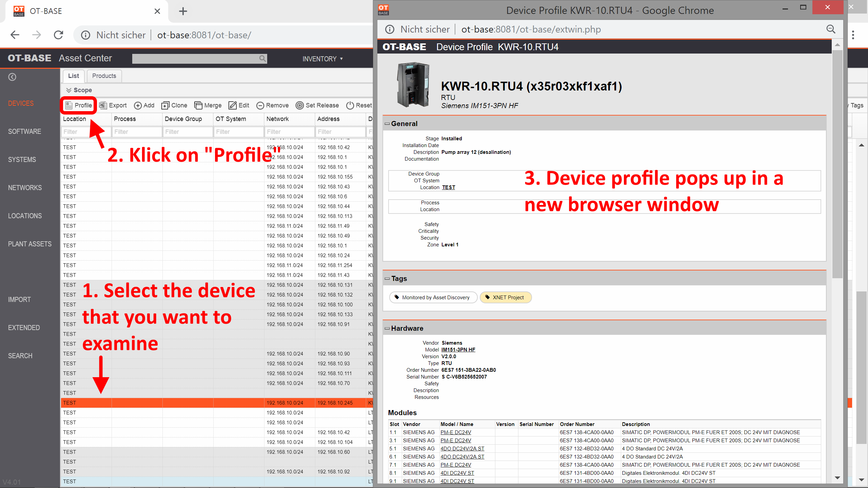Click Set Release toolbar button
The width and height of the screenshot is (868, 488).
pyautogui.click(x=317, y=105)
